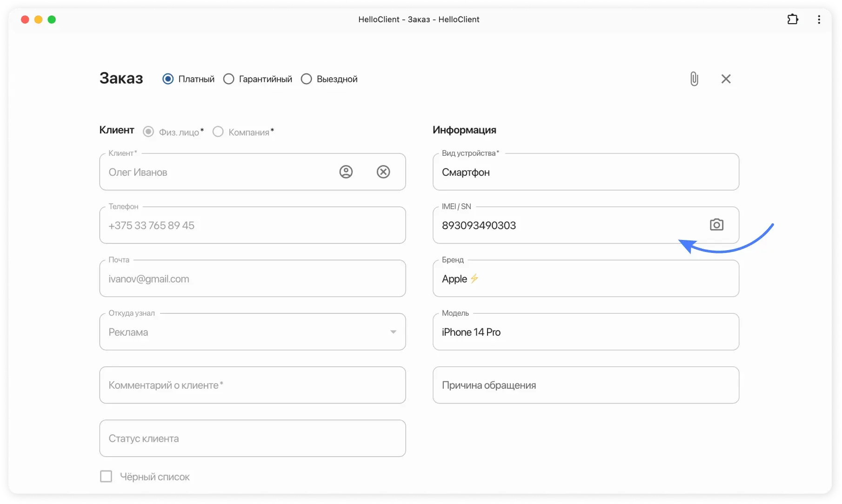Open the three-dot browser menu
The height and width of the screenshot is (504, 842).
pyautogui.click(x=819, y=19)
